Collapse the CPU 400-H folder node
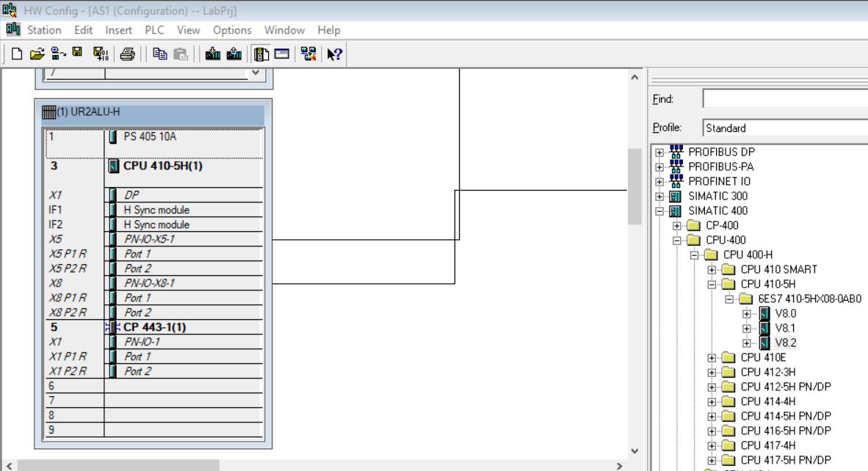This screenshot has width=868, height=471. pyautogui.click(x=695, y=255)
